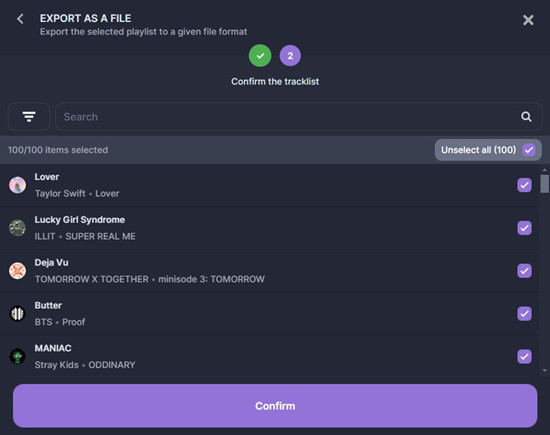
Task: Click the Butter album art thumbnail
Action: click(17, 313)
